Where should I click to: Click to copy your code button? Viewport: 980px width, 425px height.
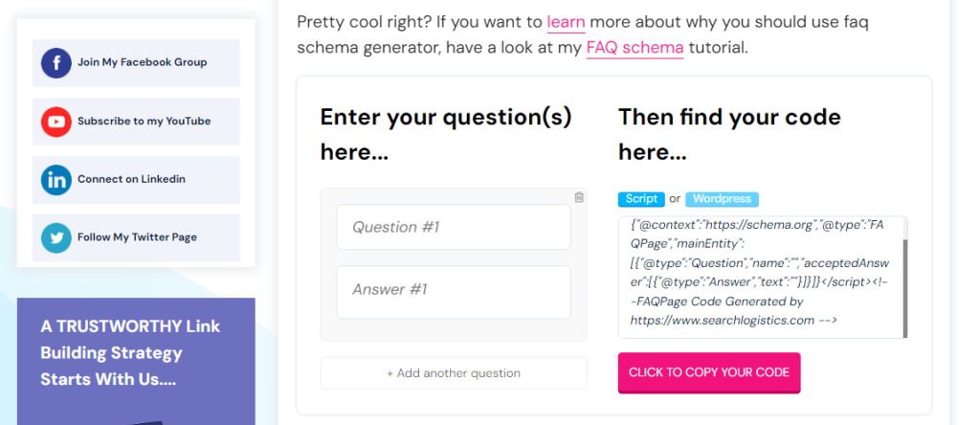(x=709, y=373)
